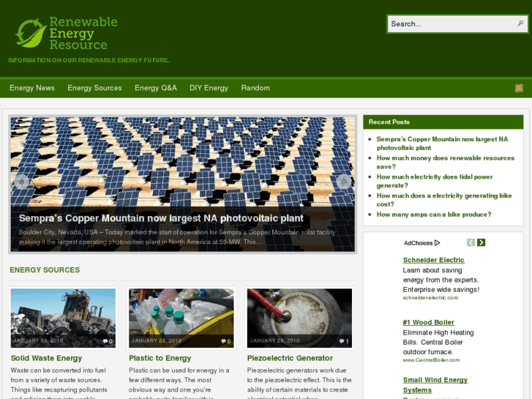Click the schneider-electric.com ad URL
Screen dimensions: 532x399
pos(430,298)
